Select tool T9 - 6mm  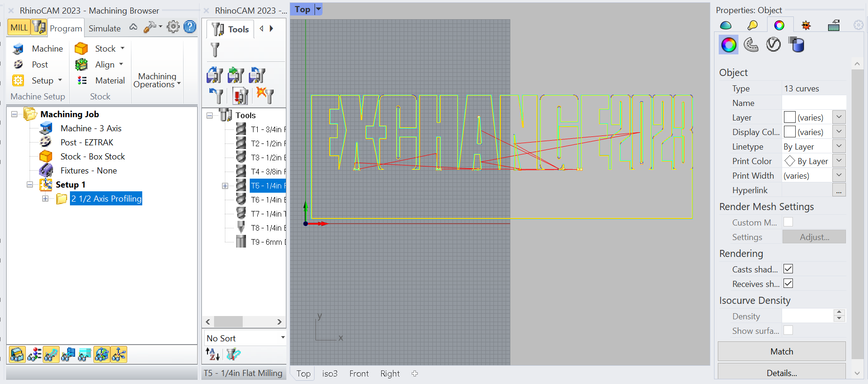(x=268, y=242)
